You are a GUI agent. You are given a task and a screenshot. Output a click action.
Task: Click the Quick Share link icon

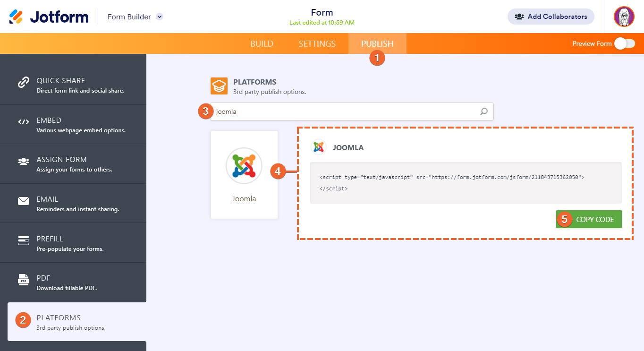click(24, 82)
